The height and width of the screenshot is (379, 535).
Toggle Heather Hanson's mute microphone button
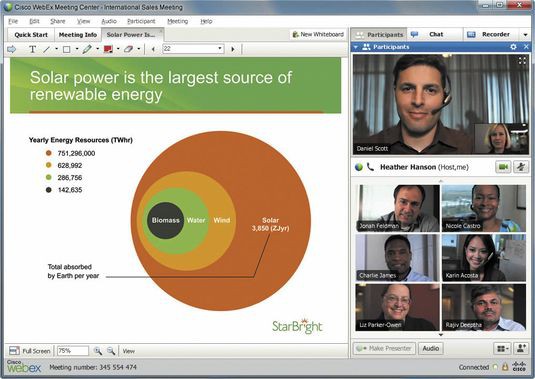(521, 167)
